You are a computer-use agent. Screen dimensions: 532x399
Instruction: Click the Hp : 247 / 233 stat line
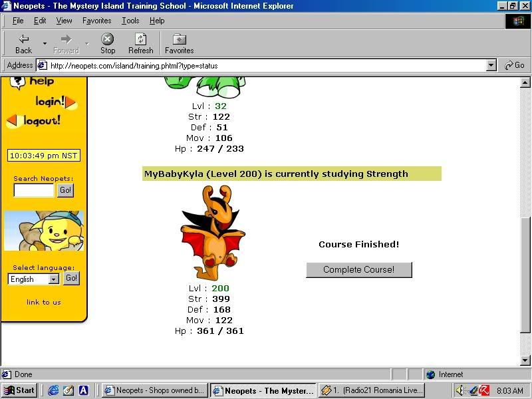[x=209, y=148]
